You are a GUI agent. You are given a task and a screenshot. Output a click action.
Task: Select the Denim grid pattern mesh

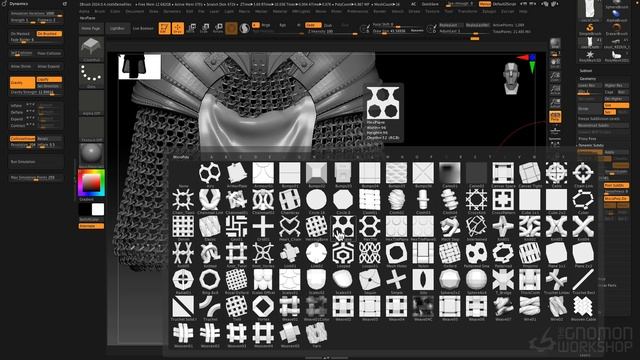coord(183,226)
